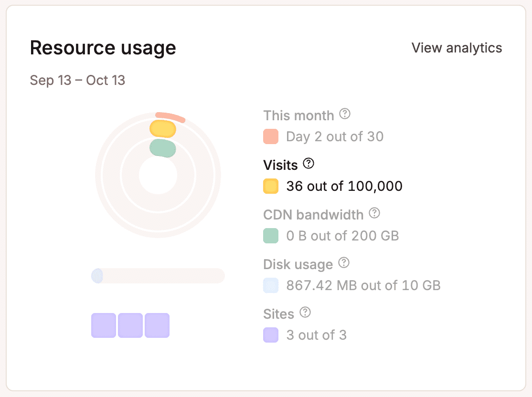Click the middle purple site square
The image size is (532, 397).
click(130, 325)
